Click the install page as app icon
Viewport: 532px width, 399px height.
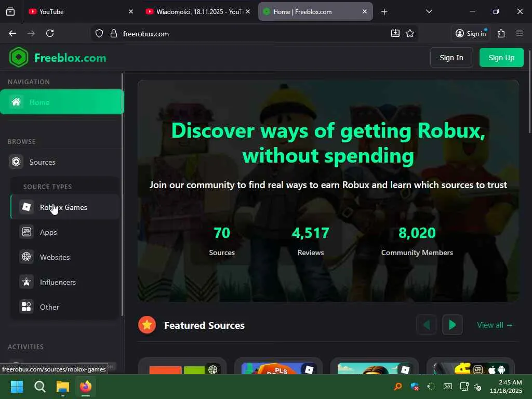tap(395, 33)
